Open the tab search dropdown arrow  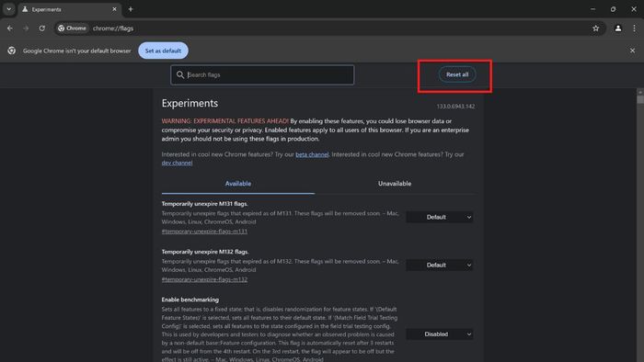point(8,9)
